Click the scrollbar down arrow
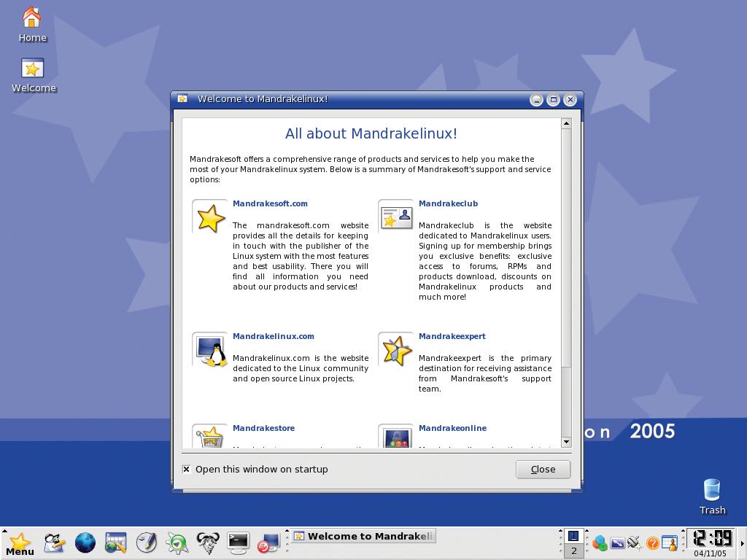 pyautogui.click(x=566, y=442)
